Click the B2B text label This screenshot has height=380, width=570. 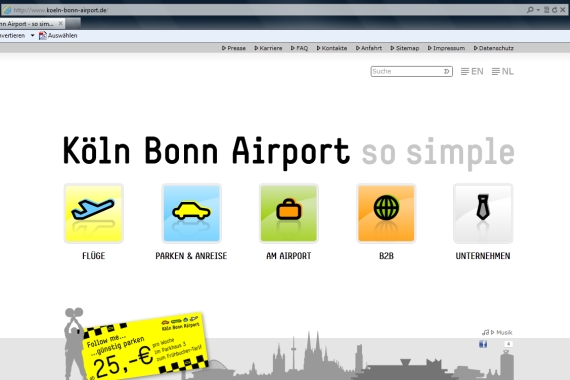(386, 256)
